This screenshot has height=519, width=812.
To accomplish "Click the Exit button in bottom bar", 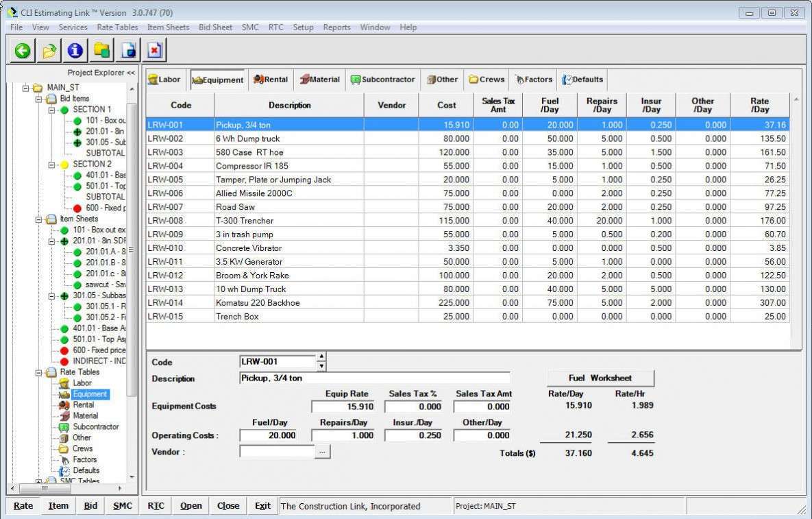I will coord(262,506).
